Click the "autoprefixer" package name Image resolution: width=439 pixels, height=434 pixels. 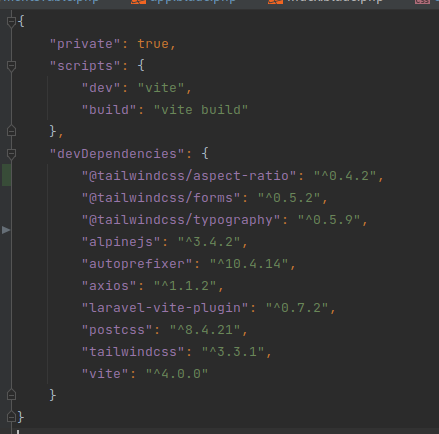pyautogui.click(x=137, y=264)
